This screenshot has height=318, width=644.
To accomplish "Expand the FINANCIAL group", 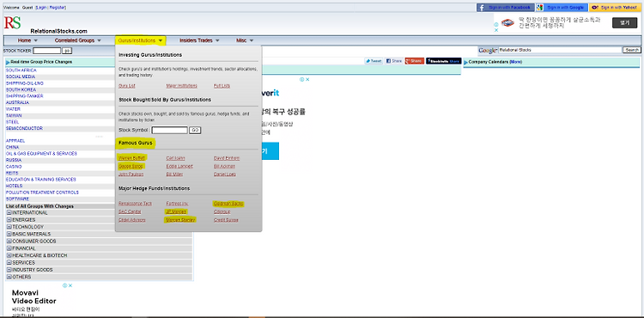I will 9,248.
